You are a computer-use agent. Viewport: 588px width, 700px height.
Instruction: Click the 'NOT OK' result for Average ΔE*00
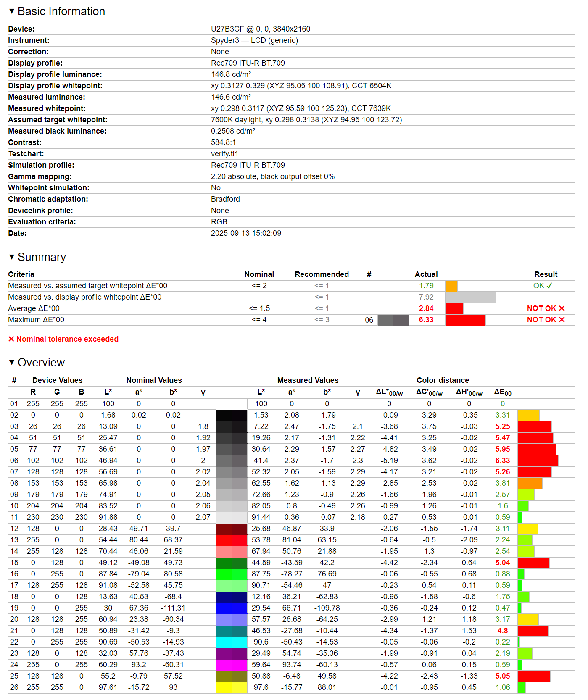pyautogui.click(x=541, y=308)
